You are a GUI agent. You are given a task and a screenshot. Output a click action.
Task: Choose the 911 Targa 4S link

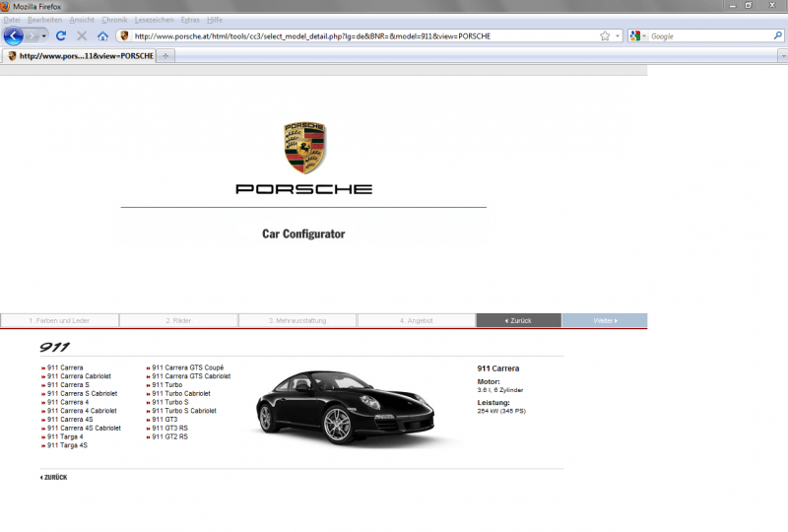(x=67, y=445)
